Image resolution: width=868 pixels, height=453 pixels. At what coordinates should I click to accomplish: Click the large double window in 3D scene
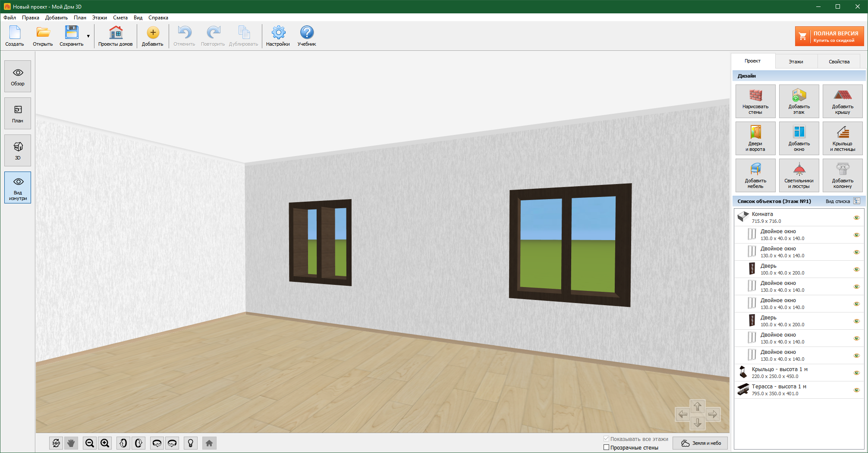pos(570,245)
